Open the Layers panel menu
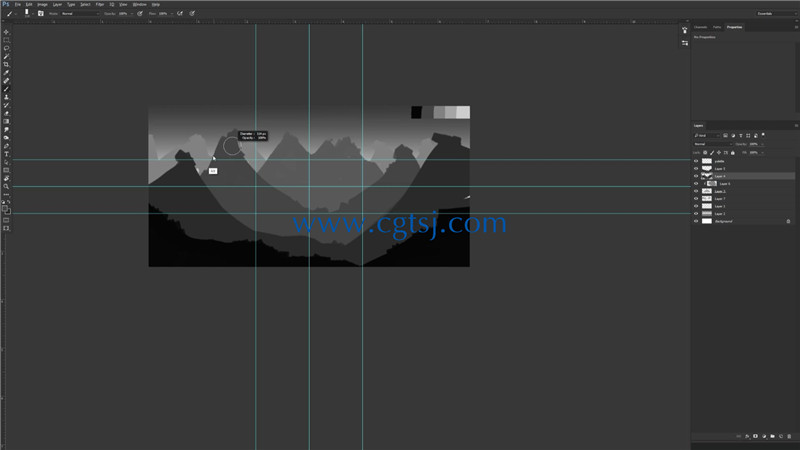This screenshot has width=800, height=450. [x=796, y=126]
